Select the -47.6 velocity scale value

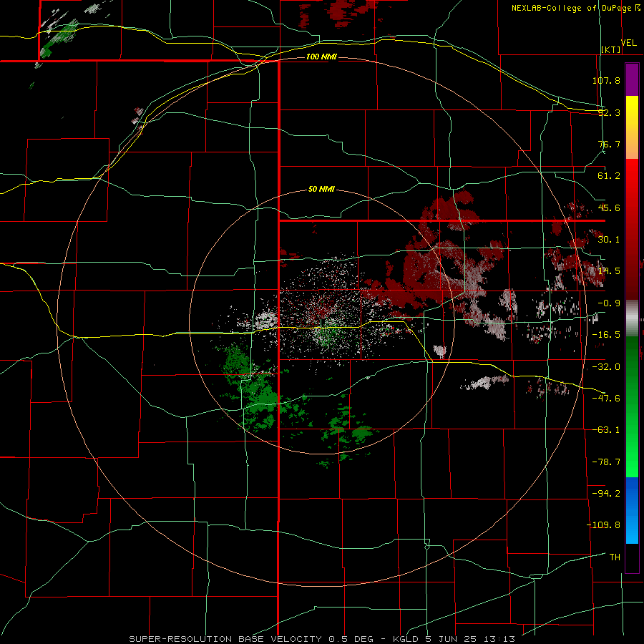606,399
